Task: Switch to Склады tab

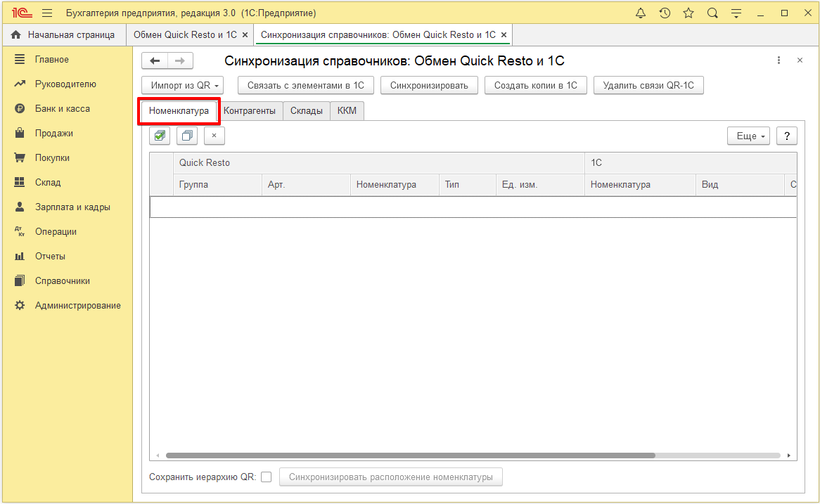Action: 307,111
